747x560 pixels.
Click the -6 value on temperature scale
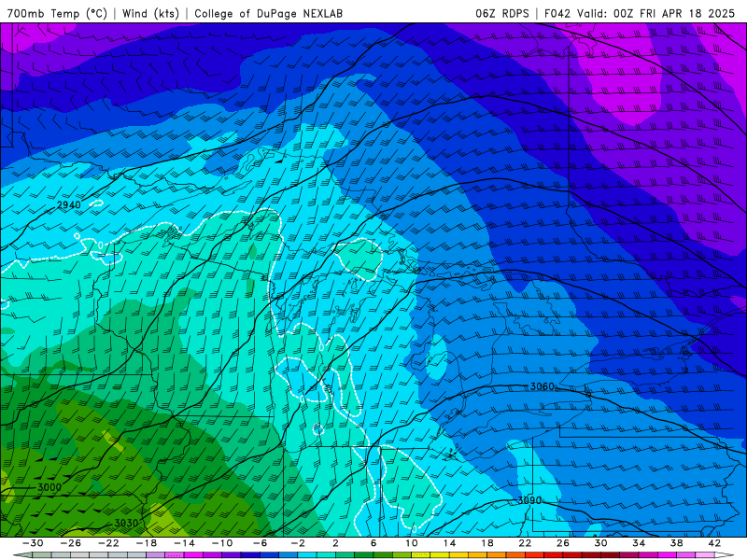click(x=261, y=543)
